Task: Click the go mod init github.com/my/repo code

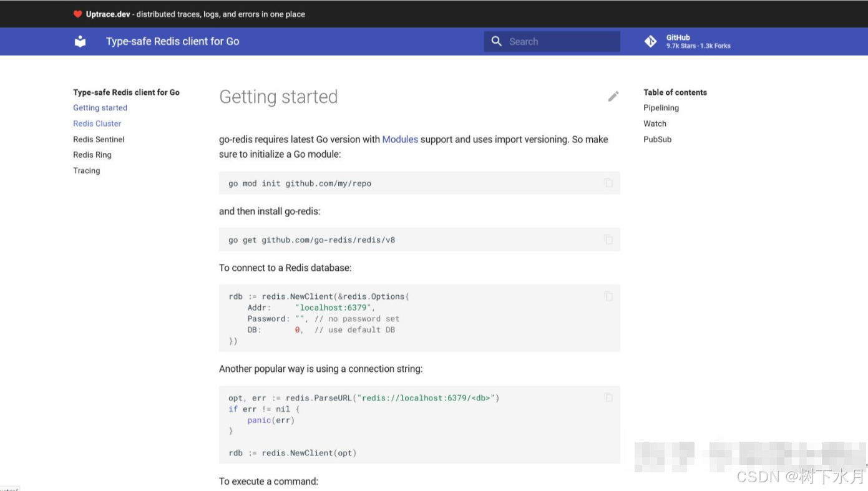Action: pyautogui.click(x=300, y=183)
